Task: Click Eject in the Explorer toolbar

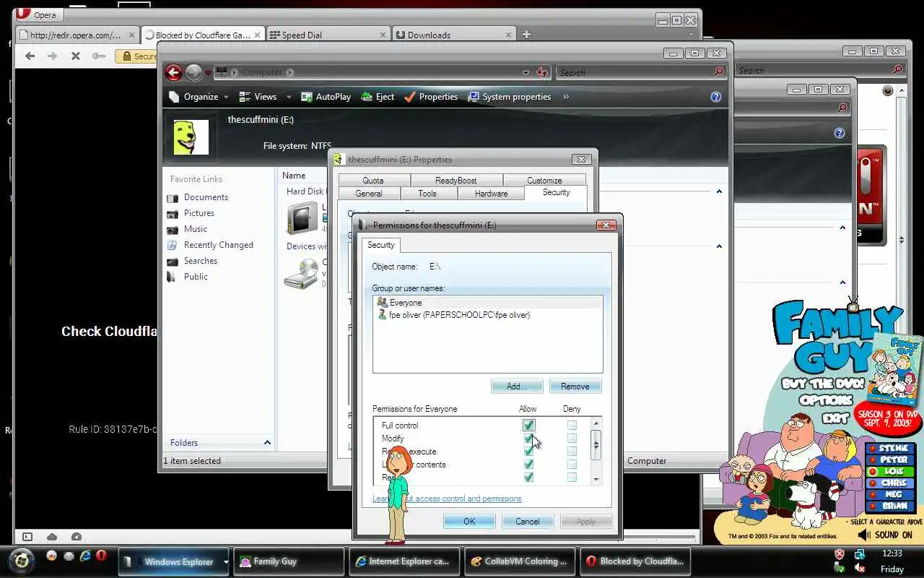Action: coord(378,97)
